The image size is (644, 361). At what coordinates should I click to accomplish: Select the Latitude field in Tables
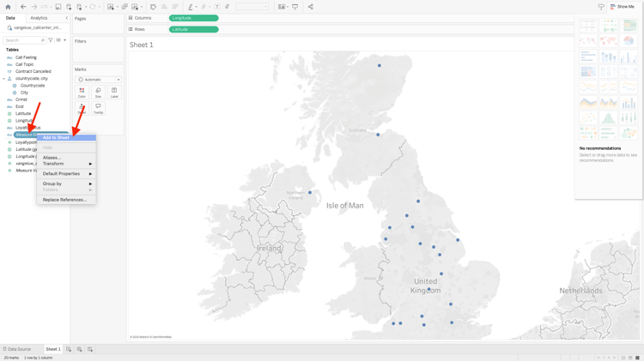[23, 114]
